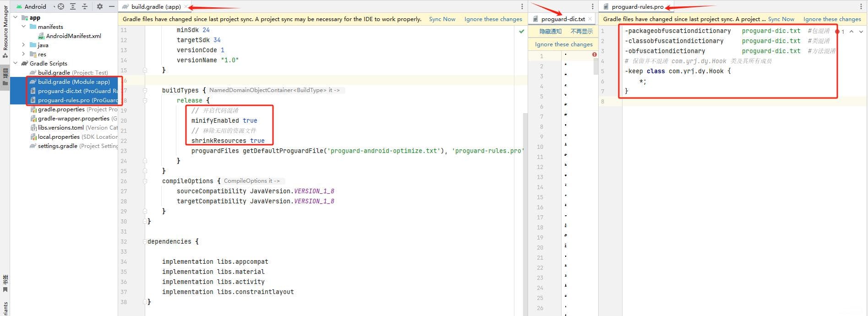
Task: Click the minifyEnabled true line
Action: pos(224,120)
